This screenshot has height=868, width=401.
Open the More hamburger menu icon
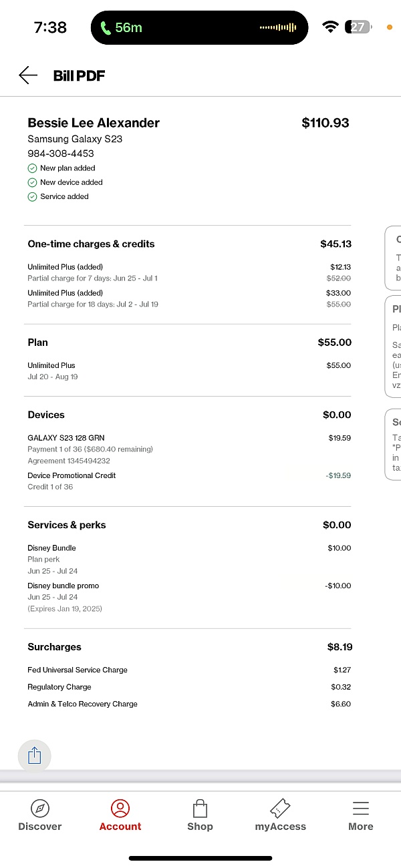pos(361,809)
